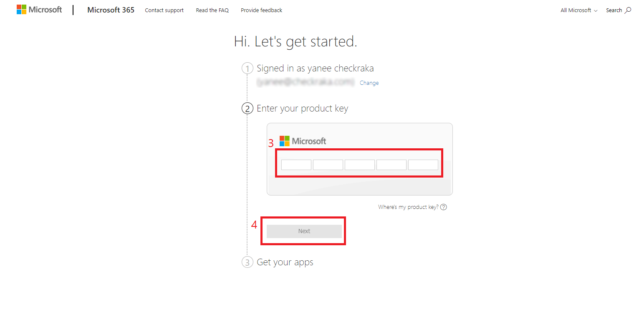Click the Where's my product key link
The image size is (644, 310).
point(408,207)
